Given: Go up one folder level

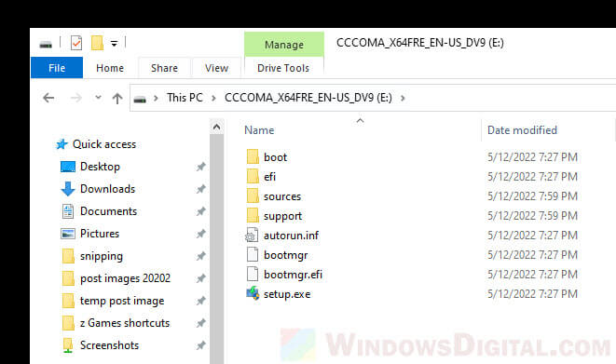Looking at the screenshot, I should click(x=117, y=98).
